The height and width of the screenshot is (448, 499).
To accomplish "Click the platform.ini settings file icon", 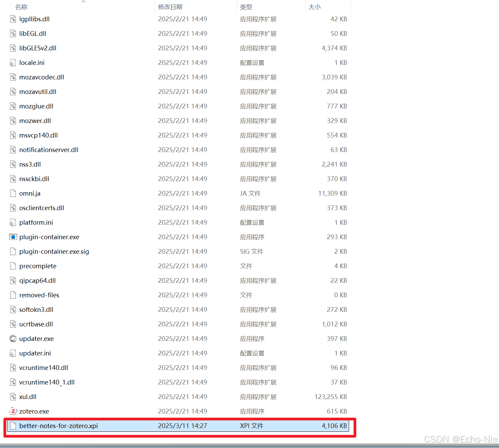I will pyautogui.click(x=13, y=222).
